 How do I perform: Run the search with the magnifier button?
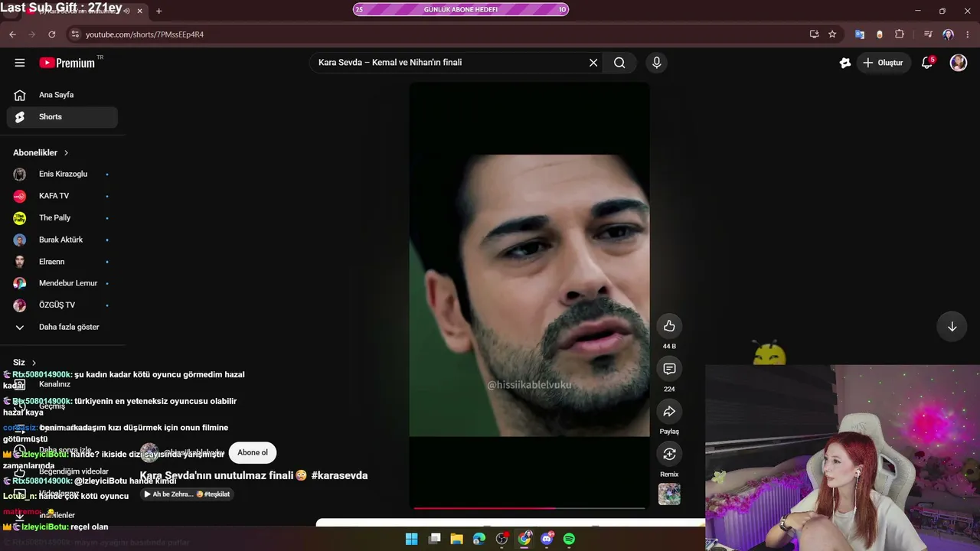pos(619,63)
